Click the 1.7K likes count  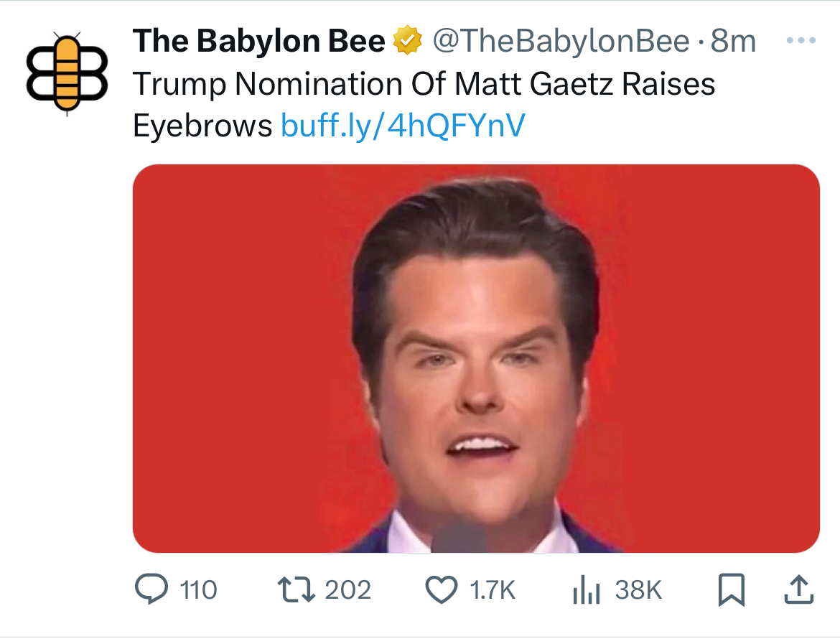coord(492,590)
